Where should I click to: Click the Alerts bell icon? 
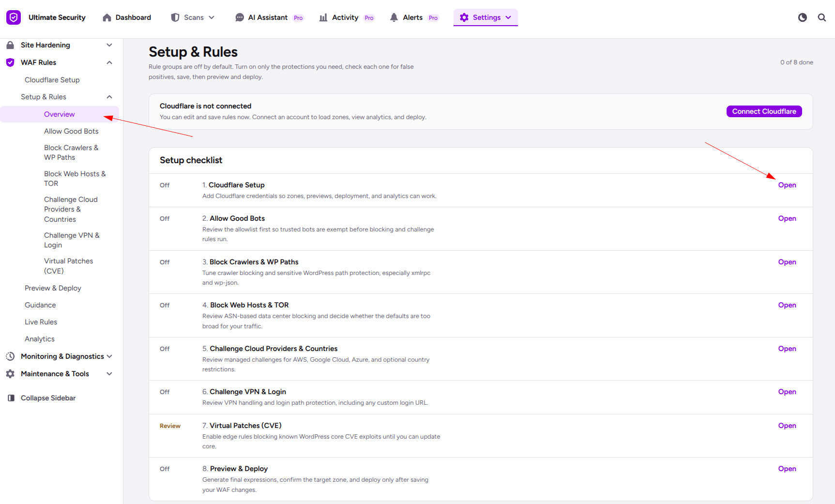pos(394,17)
